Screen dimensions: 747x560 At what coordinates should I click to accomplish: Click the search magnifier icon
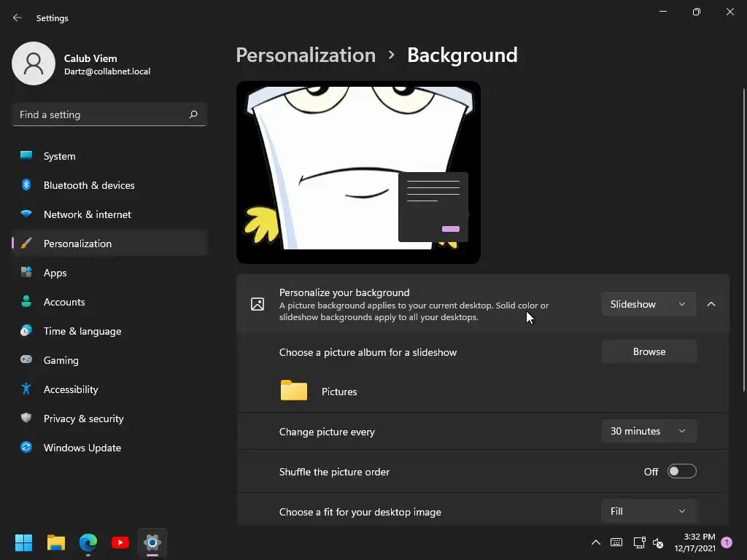(x=193, y=114)
